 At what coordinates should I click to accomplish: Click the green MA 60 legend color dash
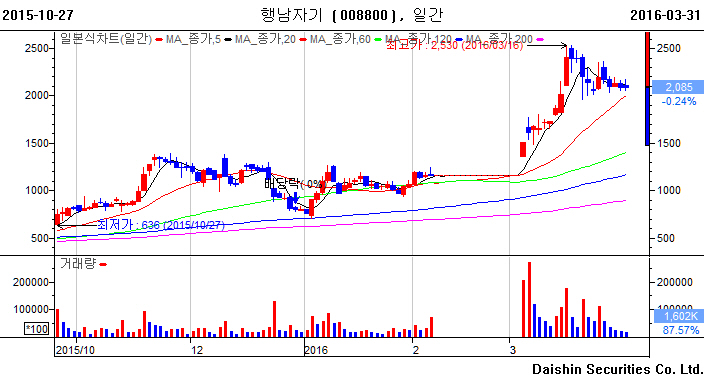[378, 40]
